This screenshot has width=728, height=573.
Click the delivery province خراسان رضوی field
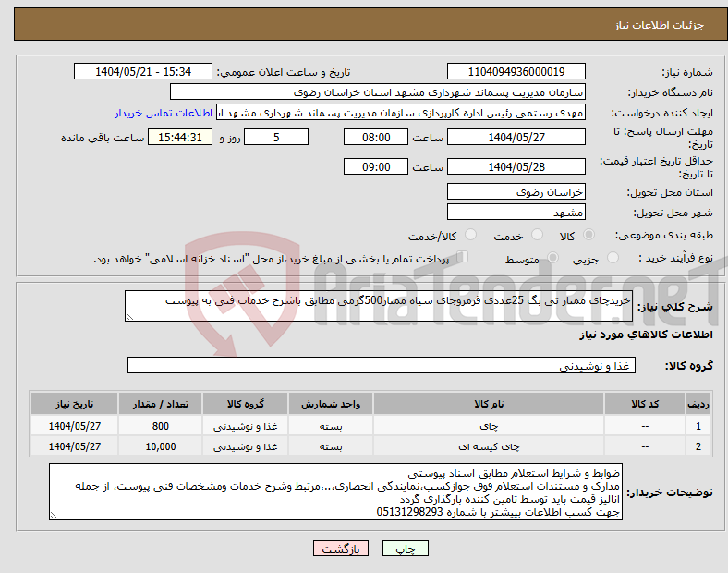pos(516,191)
